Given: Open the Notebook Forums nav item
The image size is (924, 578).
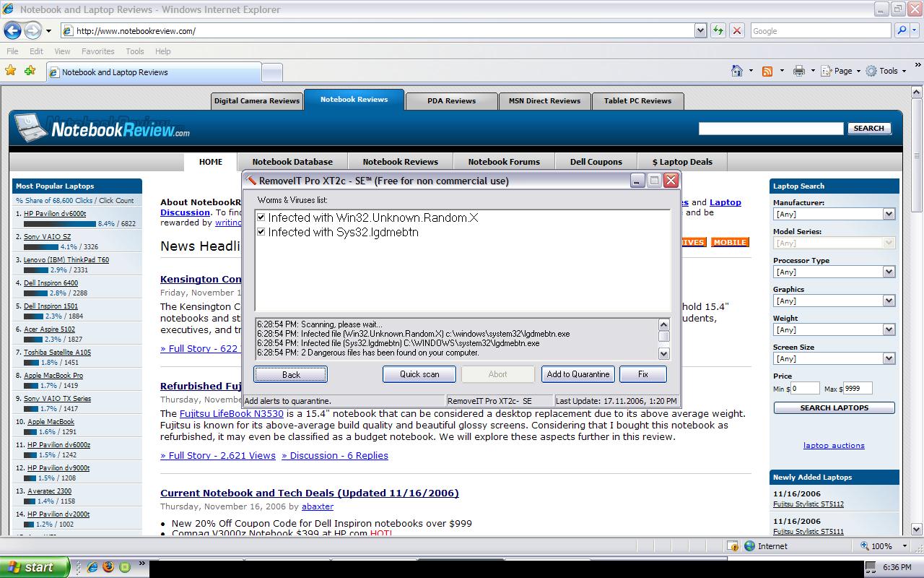Looking at the screenshot, I should [x=504, y=162].
